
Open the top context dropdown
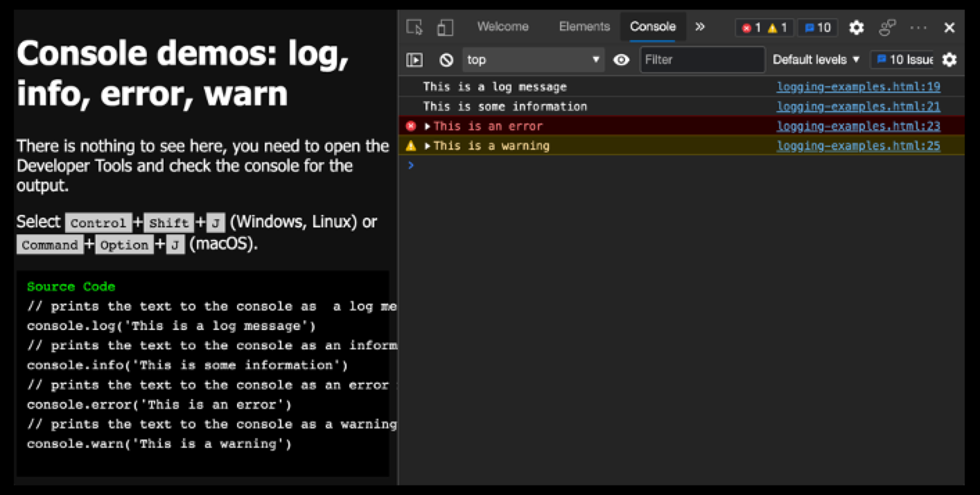(532, 60)
